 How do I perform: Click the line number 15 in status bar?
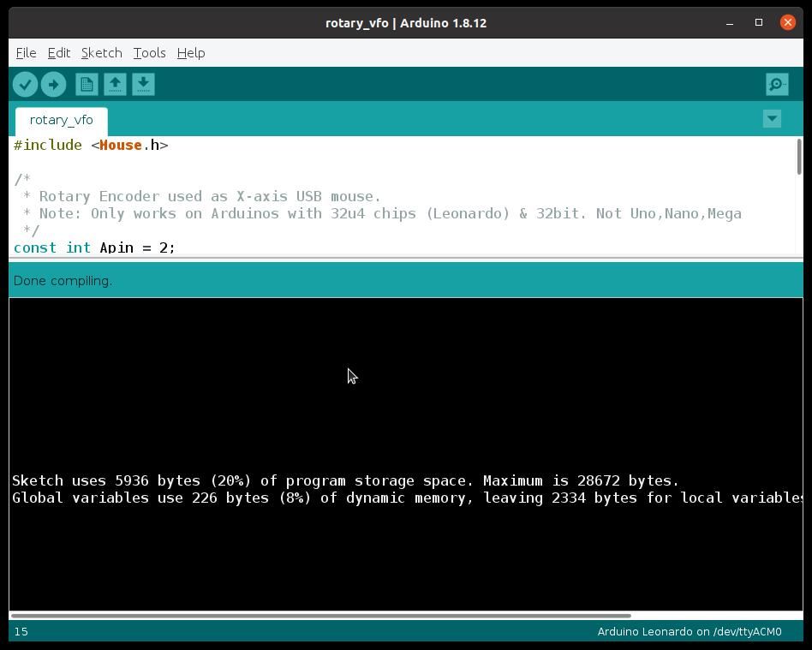tap(21, 632)
